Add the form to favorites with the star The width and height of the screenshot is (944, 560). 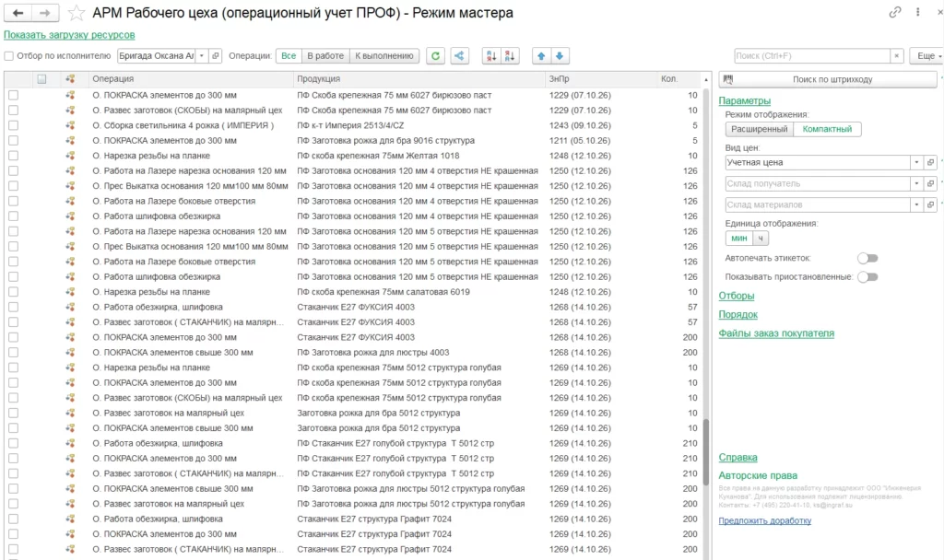point(76,13)
